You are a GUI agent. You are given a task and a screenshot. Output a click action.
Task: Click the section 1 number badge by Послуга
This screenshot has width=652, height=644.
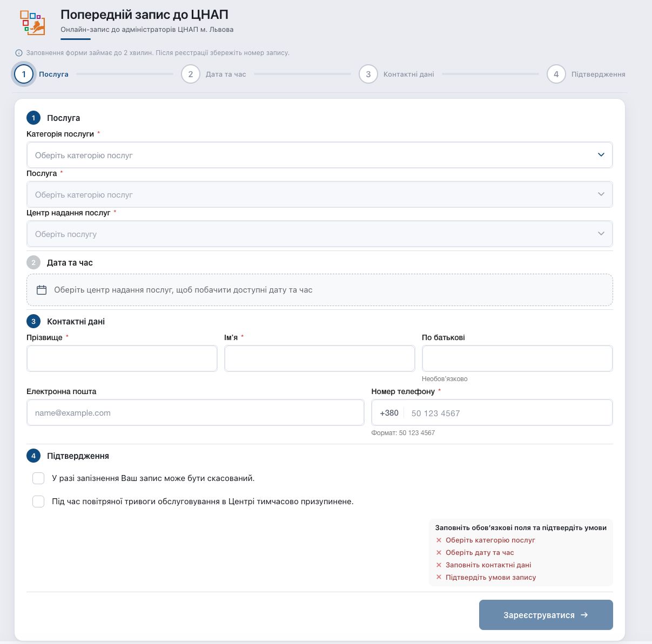[x=33, y=118]
